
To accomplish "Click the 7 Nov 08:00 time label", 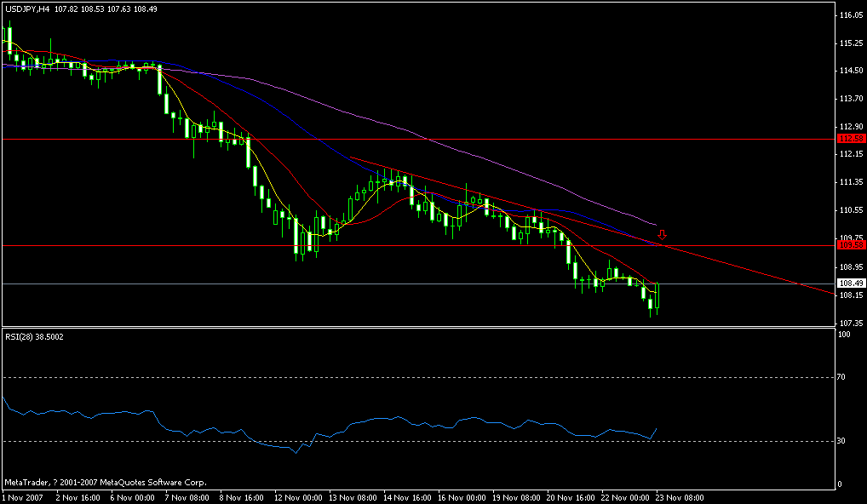I will click(187, 498).
